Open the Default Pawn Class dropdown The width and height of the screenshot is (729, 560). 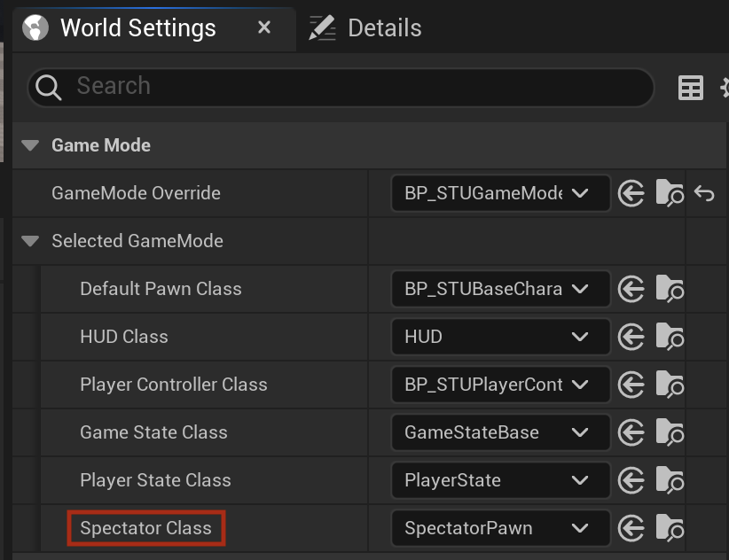click(501, 289)
